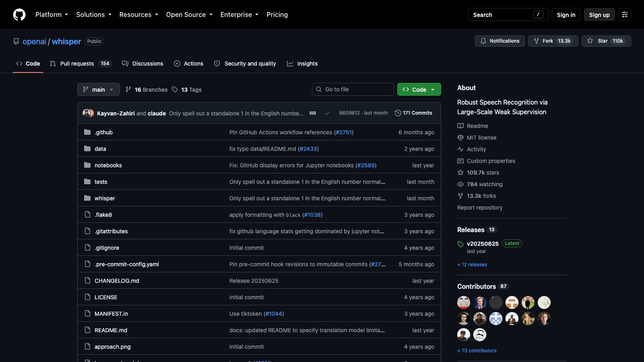Screen dimensions: 644x362
Task: Open the CHANGELOG.md file
Action: pos(117,281)
